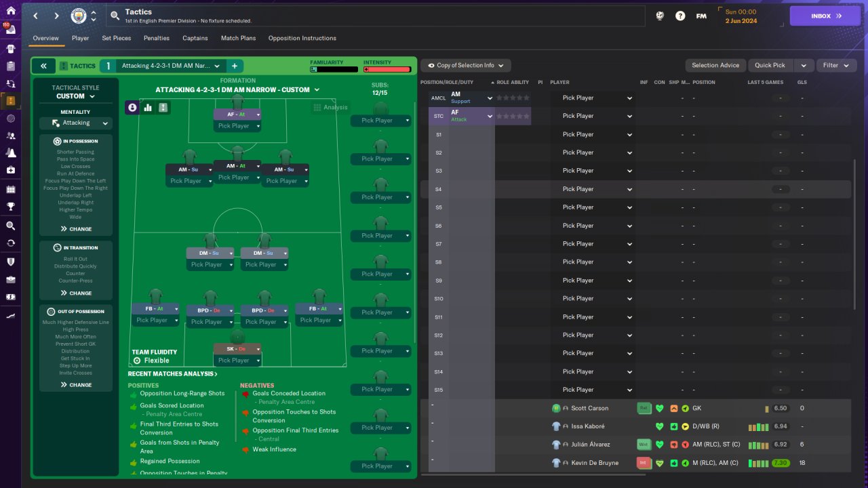
Task: Open the formation name dropdown above the pitch
Action: (x=237, y=89)
